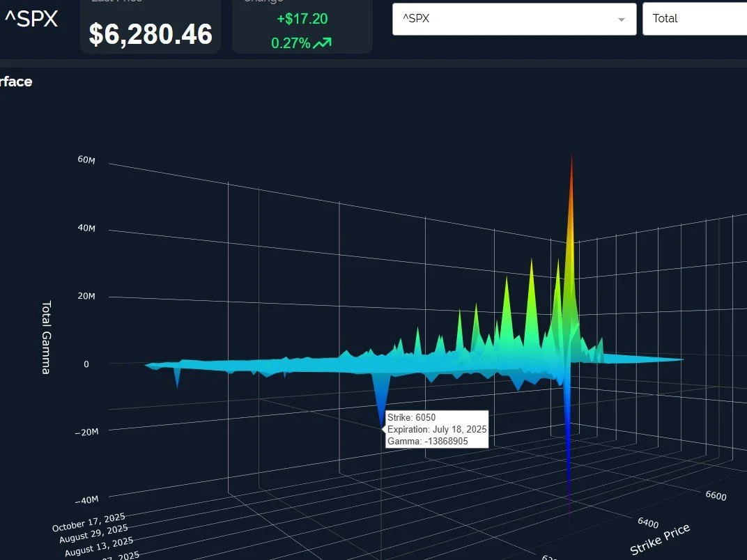Click the green upward trend arrow icon

click(x=323, y=43)
